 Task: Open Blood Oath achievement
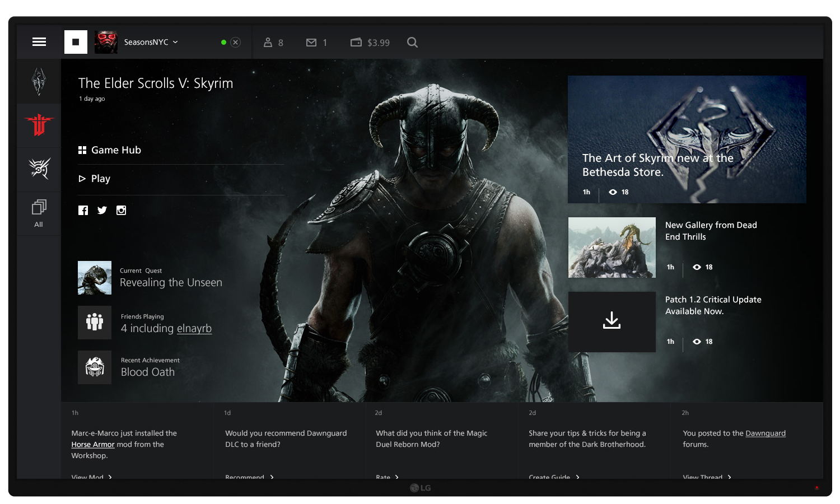coord(148,372)
